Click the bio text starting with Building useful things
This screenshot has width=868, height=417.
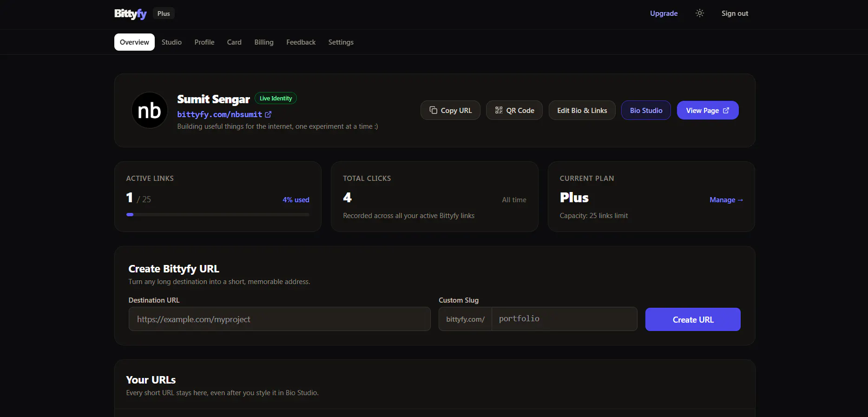(x=277, y=126)
